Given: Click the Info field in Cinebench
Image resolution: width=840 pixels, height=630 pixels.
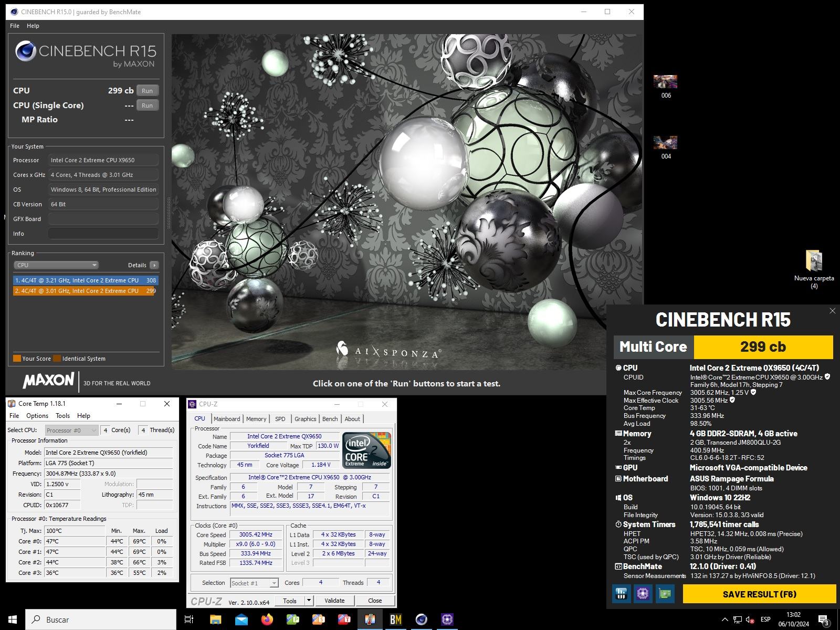Looking at the screenshot, I should 103,234.
